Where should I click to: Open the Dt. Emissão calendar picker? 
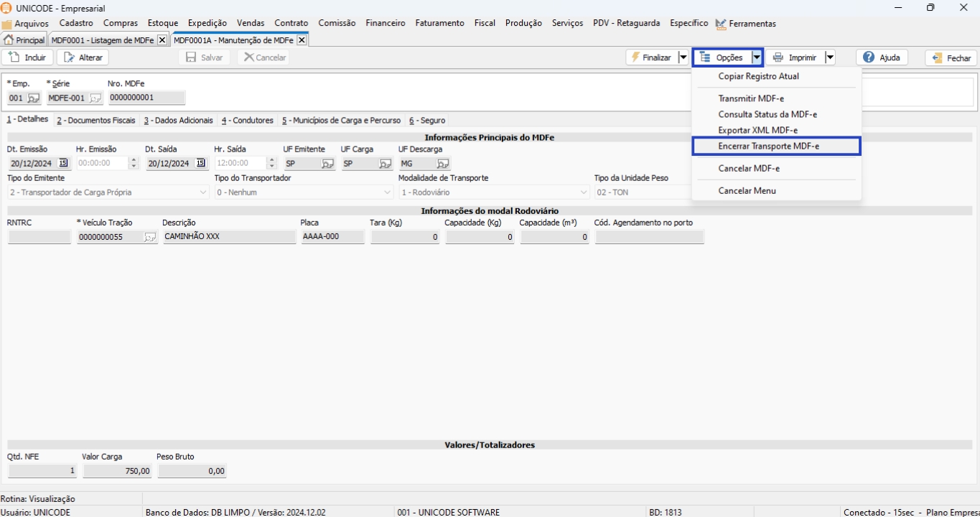click(63, 164)
